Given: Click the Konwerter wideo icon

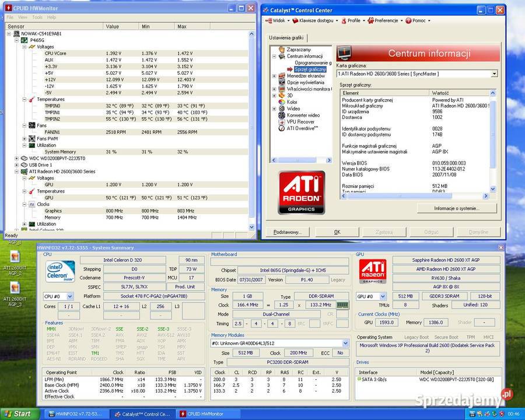Looking at the screenshot, I should click(x=282, y=116).
